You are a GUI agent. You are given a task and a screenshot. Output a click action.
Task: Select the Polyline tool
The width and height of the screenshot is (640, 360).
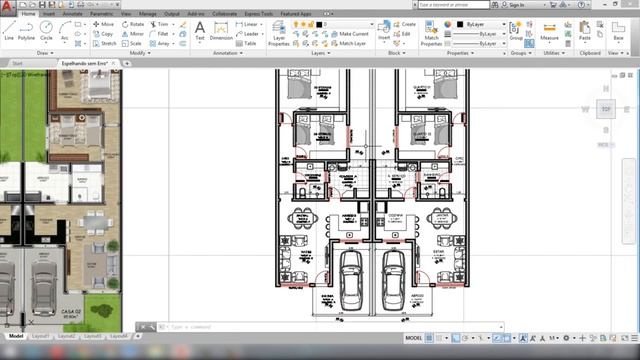[x=26, y=31]
